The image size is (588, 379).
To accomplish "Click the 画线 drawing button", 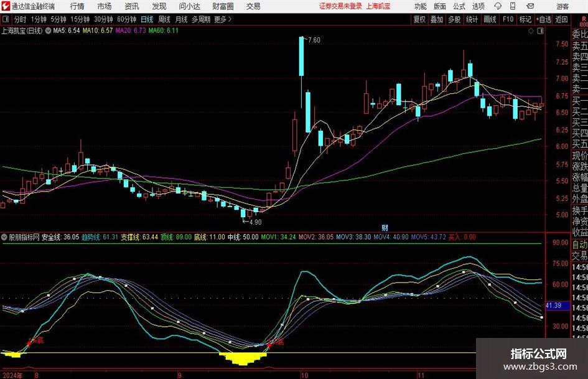I will [x=490, y=19].
